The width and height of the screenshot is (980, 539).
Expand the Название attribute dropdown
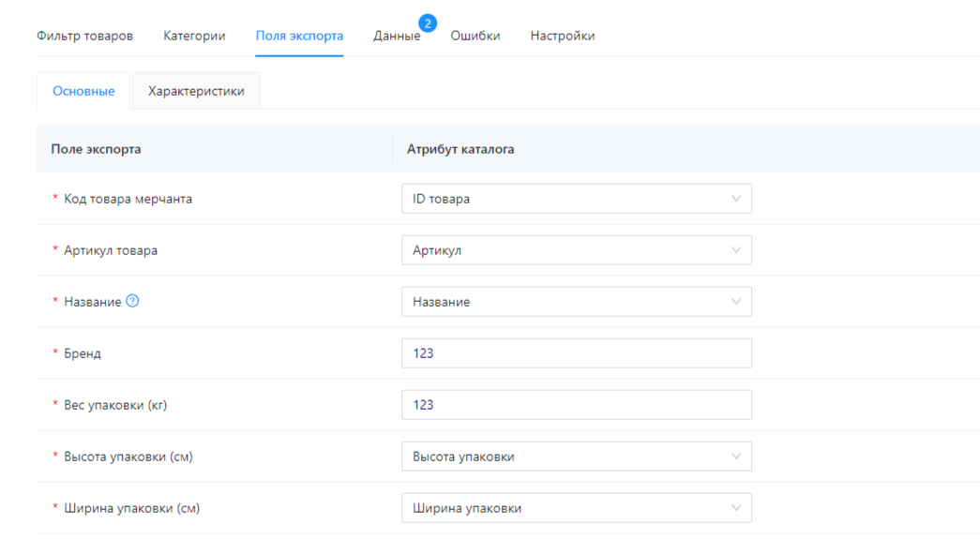point(576,302)
